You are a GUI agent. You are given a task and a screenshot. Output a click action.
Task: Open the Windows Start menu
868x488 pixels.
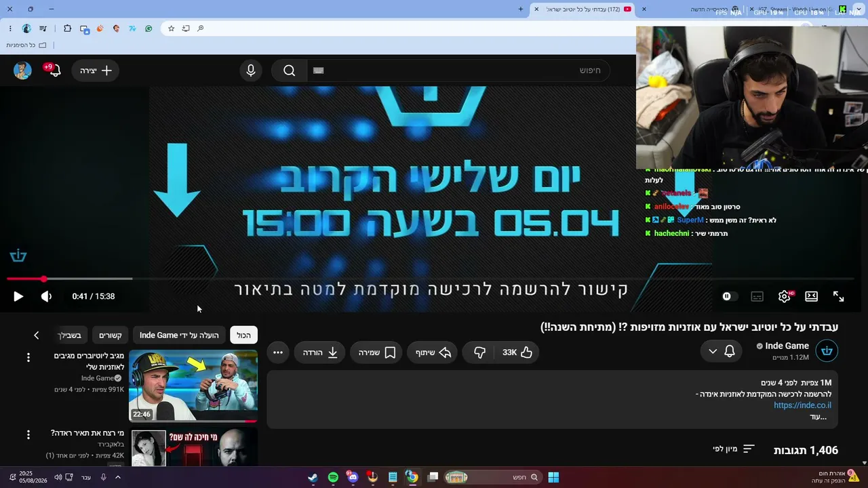553,477
